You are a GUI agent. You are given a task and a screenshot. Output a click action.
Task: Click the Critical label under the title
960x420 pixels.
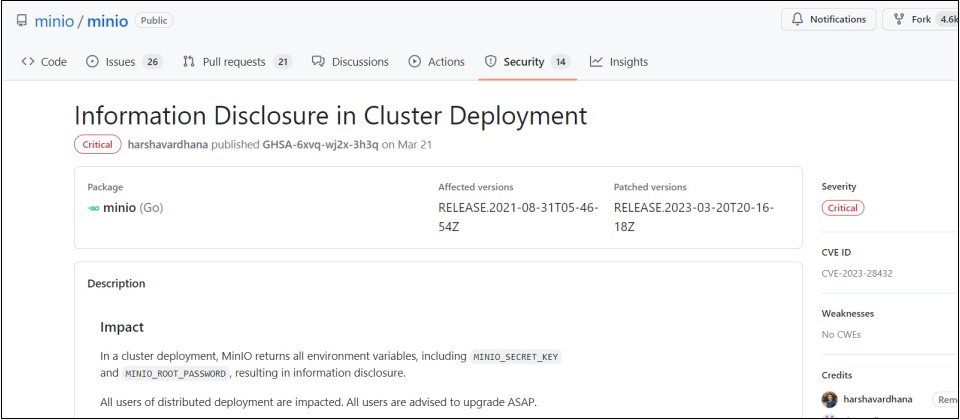click(97, 144)
